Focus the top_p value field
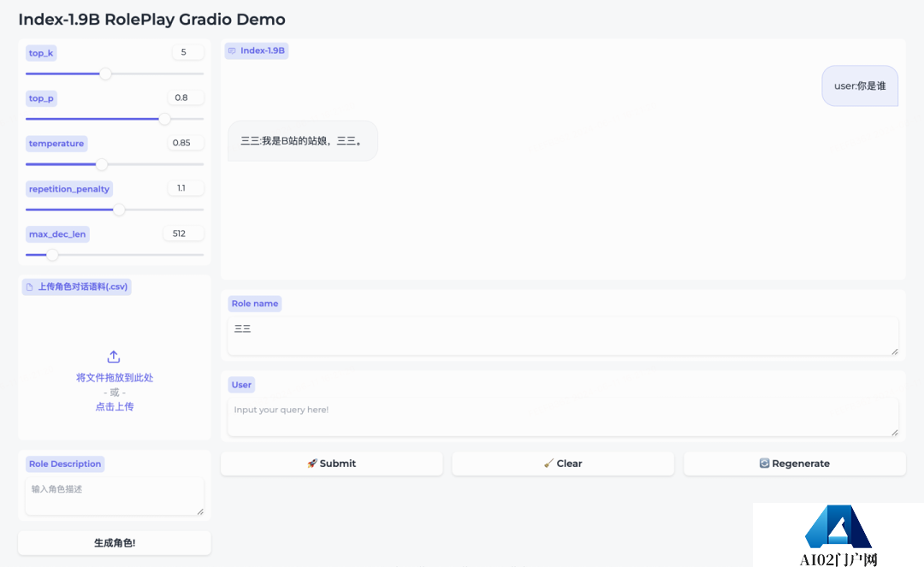Screen dimensions: 924x567 pyautogui.click(x=186, y=97)
